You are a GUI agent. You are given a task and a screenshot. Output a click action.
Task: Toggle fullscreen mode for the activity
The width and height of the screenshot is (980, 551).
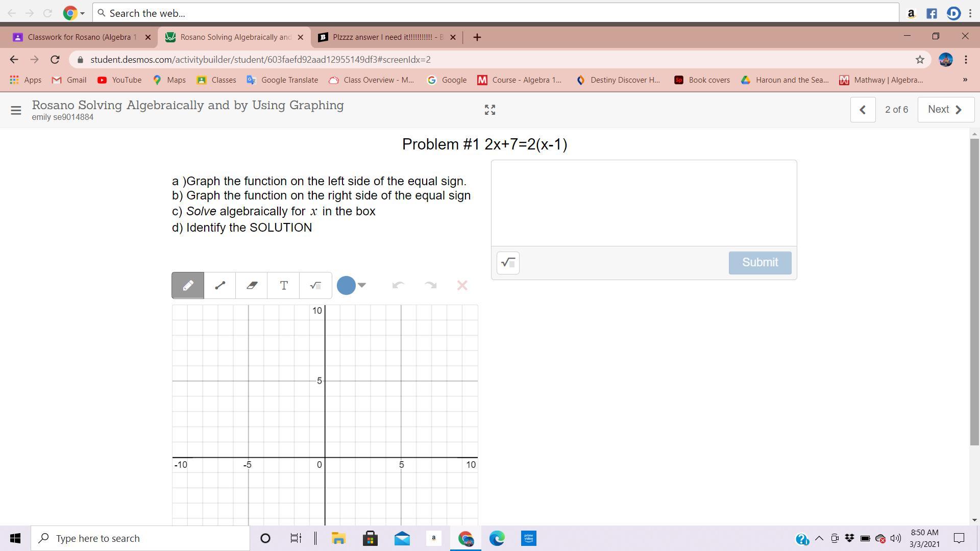pos(490,110)
